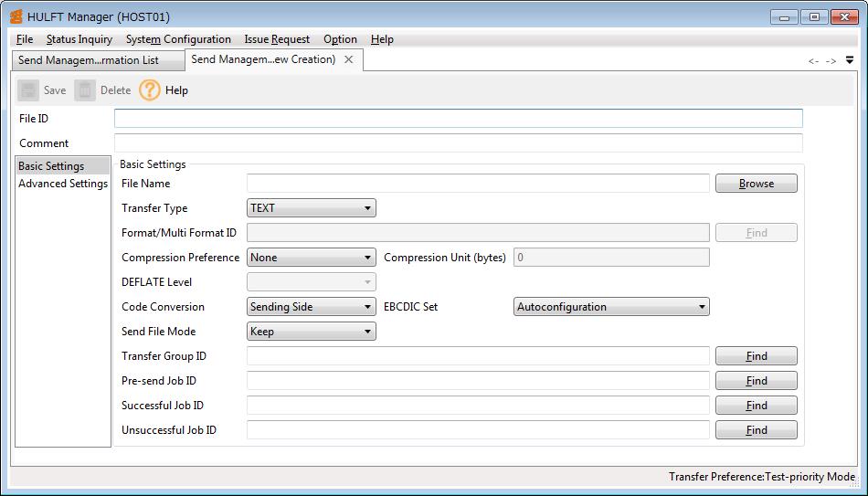
Task: Click Find for Unsuccessful Job ID
Action: point(757,430)
